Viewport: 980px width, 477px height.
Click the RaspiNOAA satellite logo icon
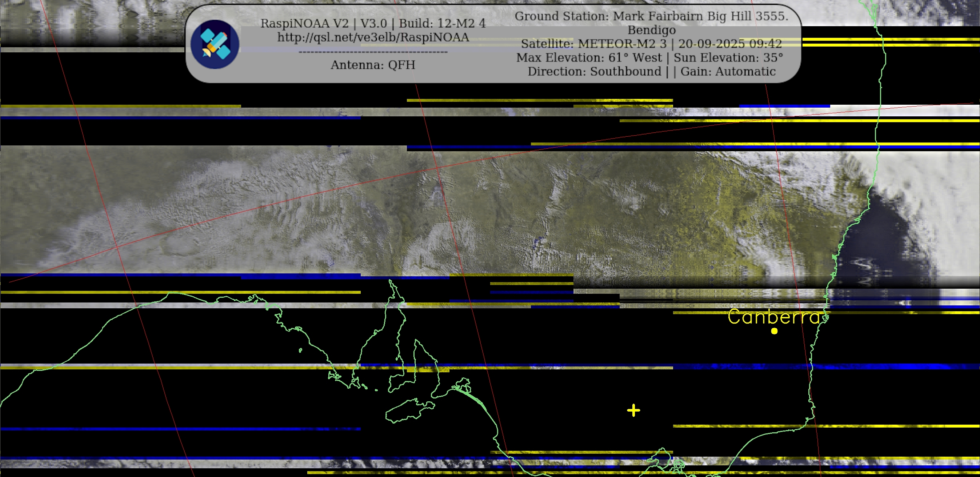point(215,44)
